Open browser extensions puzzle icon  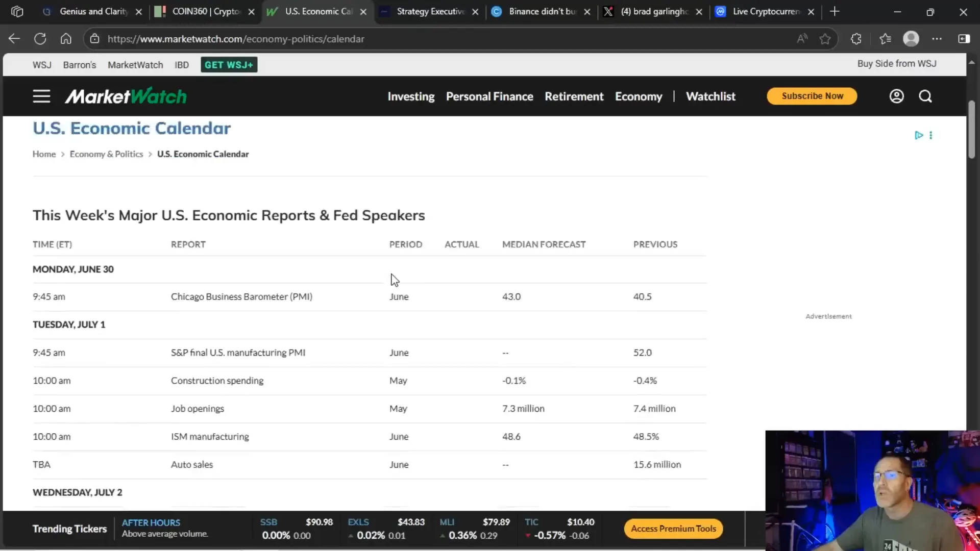(x=856, y=39)
